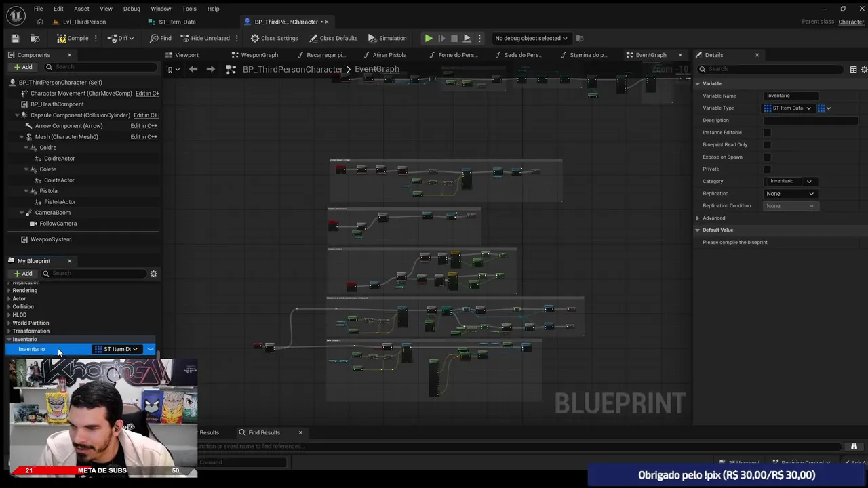
Task: Open the Atirar Pistola function tab
Action: pyautogui.click(x=389, y=55)
